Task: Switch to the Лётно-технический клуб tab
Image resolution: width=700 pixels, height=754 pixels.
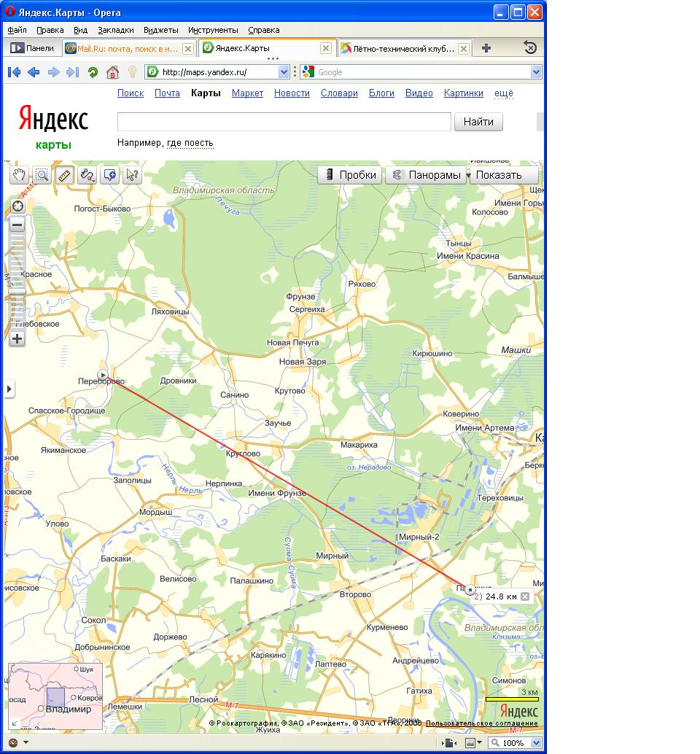Action: pyautogui.click(x=398, y=49)
